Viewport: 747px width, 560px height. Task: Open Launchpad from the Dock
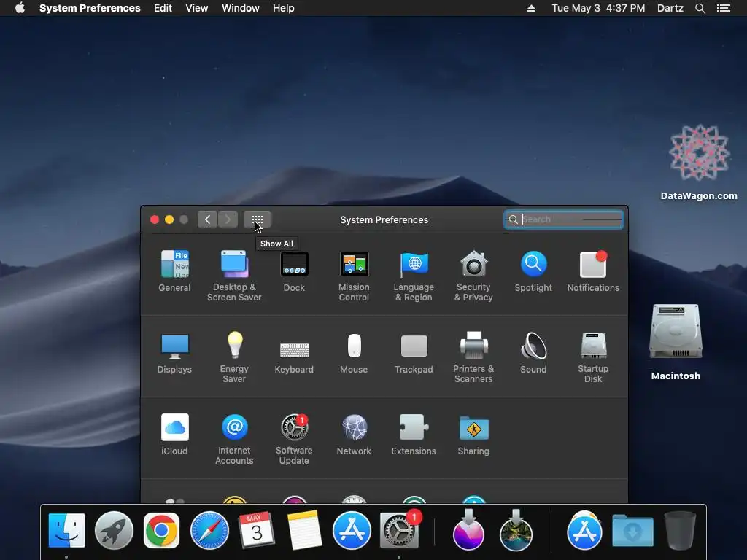pyautogui.click(x=114, y=530)
